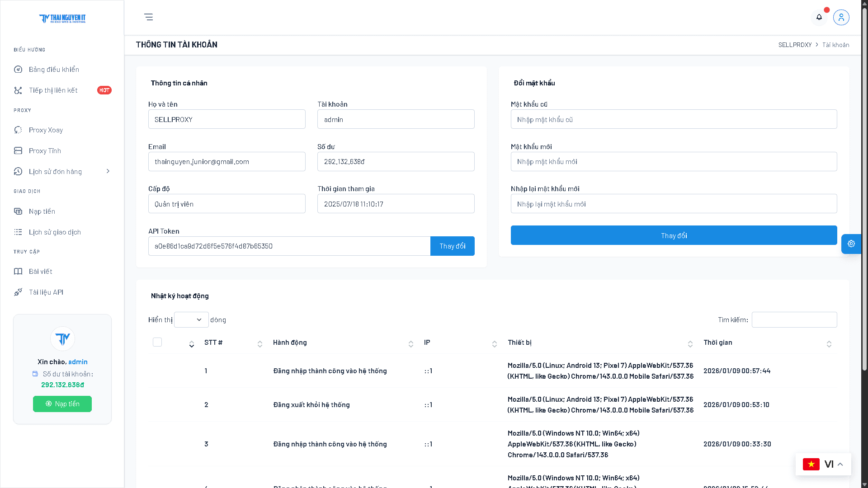The image size is (868, 488).
Task: Click the admin link after Xin chào
Action: point(78,361)
